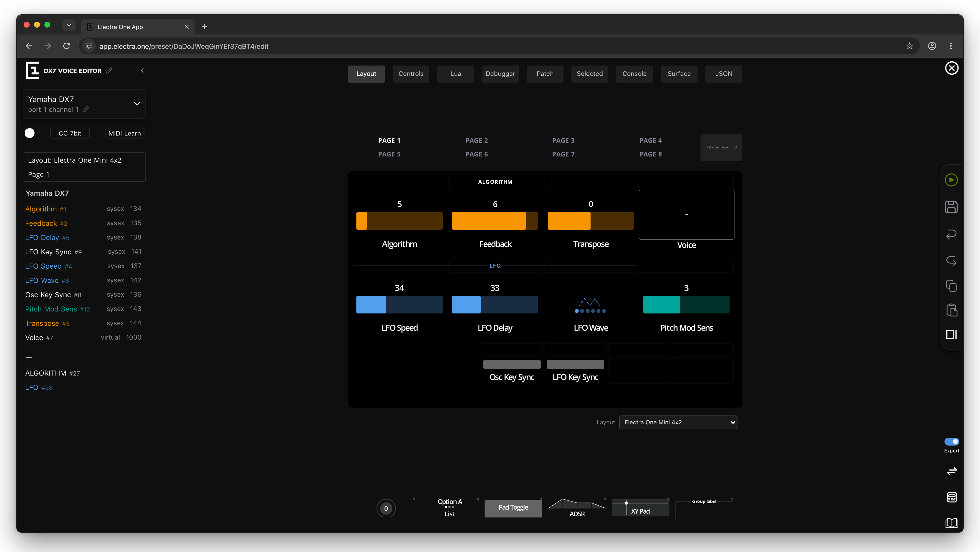Open the browser tab search dropdown arrow

[x=69, y=25]
